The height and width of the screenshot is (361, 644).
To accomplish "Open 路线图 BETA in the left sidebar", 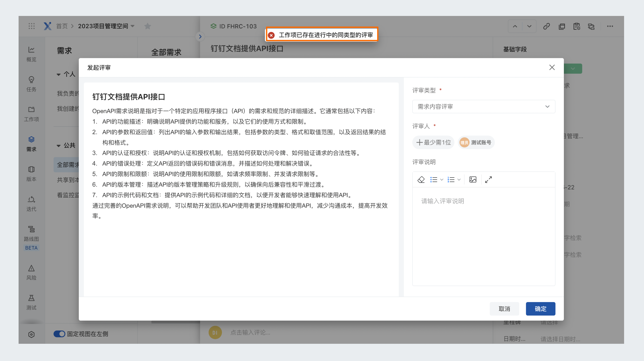I will coord(31,238).
